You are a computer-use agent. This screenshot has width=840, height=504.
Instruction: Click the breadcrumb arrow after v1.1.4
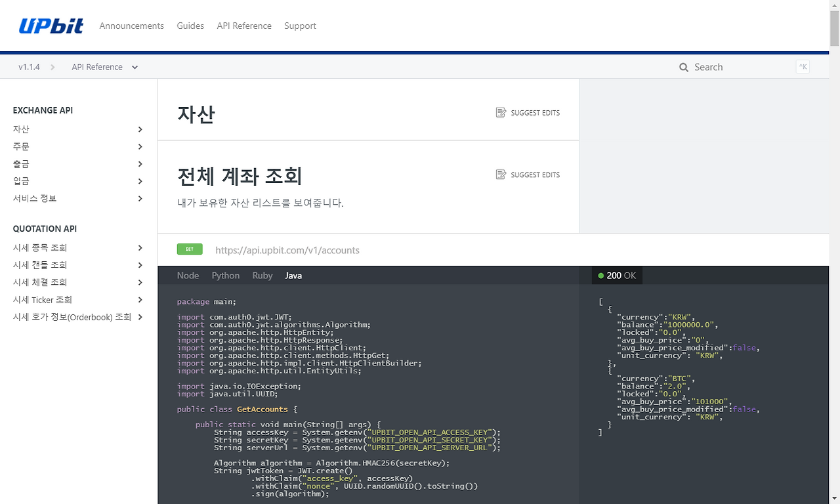click(x=52, y=66)
